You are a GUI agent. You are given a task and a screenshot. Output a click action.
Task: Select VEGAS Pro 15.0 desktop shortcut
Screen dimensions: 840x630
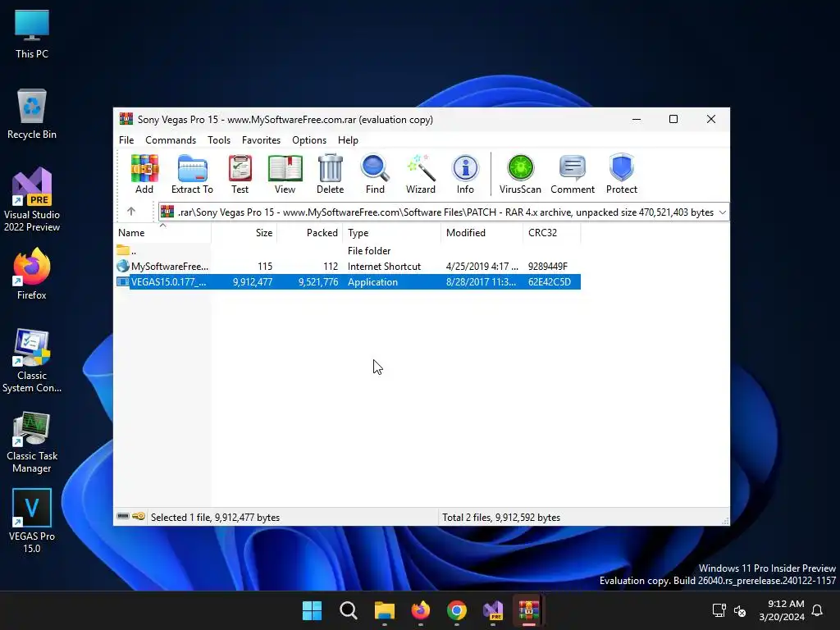(x=32, y=521)
